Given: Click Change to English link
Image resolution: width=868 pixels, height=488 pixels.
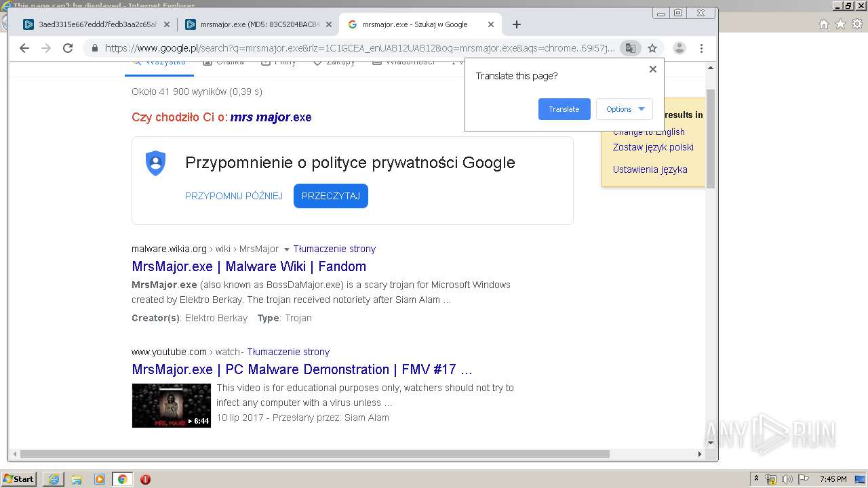Looking at the screenshot, I should point(649,132).
